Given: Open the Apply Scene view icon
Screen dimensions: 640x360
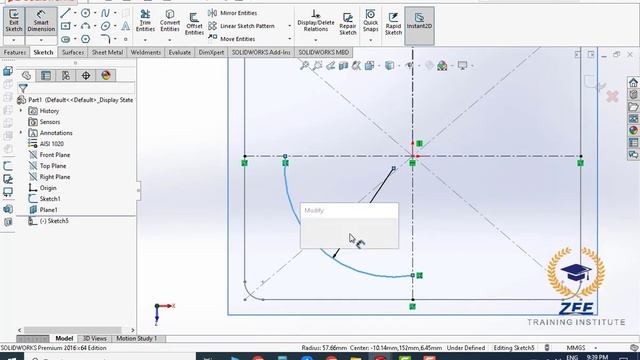Looking at the screenshot, I should (x=442, y=65).
